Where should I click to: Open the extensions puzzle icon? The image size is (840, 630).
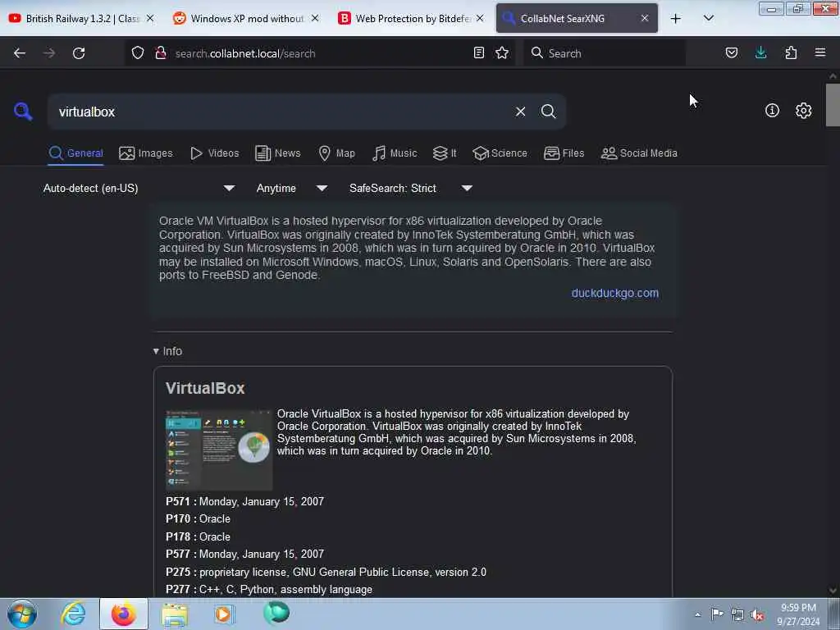point(791,52)
